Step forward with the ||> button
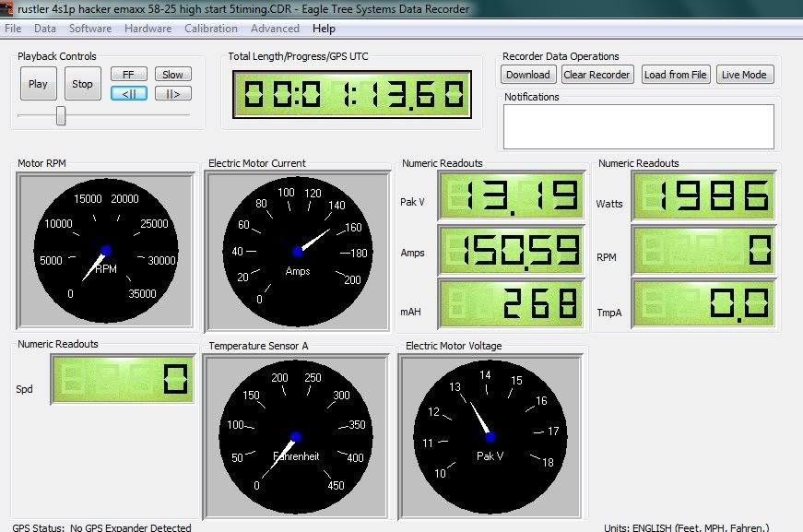This screenshot has height=532, width=803. [x=172, y=93]
